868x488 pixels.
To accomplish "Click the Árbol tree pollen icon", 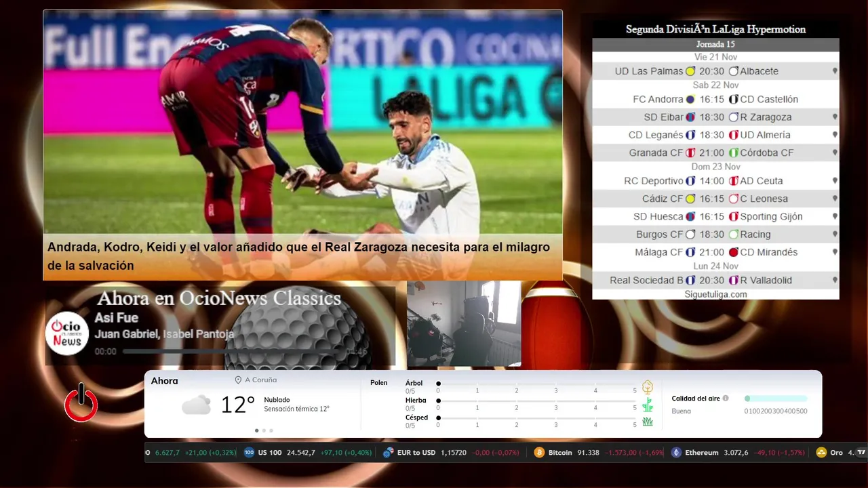I will [x=648, y=387].
